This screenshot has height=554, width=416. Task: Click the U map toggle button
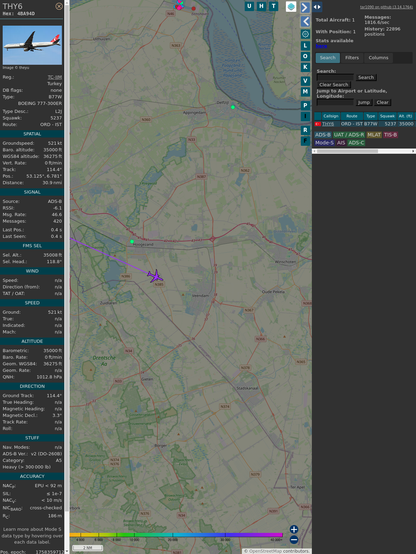tap(249, 6)
